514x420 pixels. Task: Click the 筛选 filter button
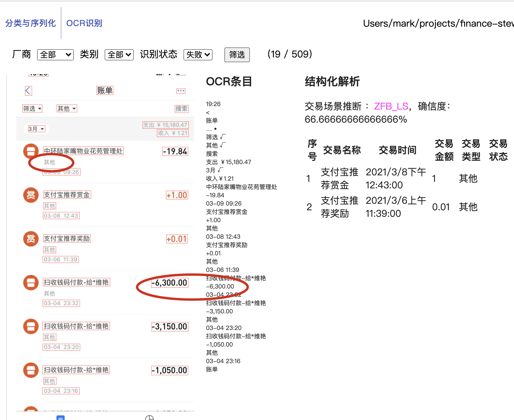pyautogui.click(x=237, y=55)
